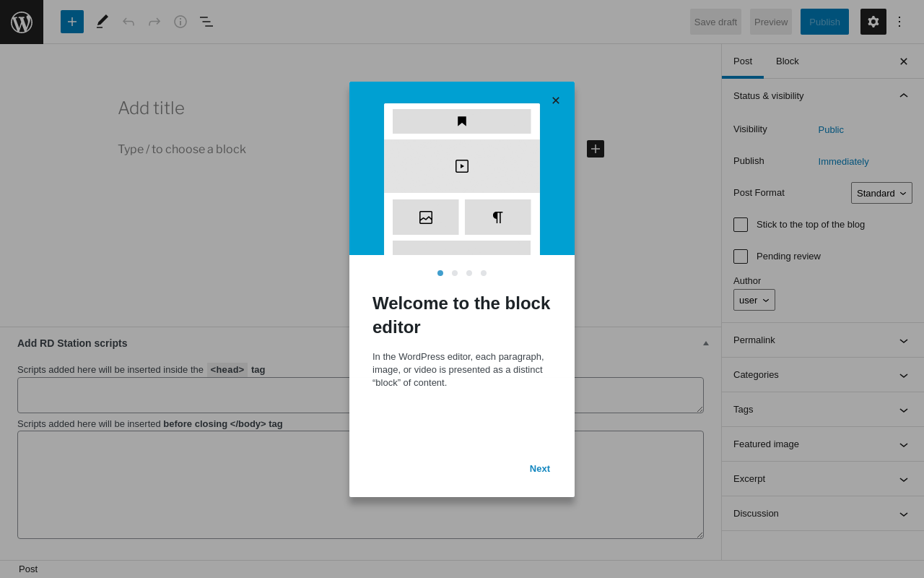924x578 pixels.
Task: Click the Save draft button
Action: pyautogui.click(x=715, y=22)
